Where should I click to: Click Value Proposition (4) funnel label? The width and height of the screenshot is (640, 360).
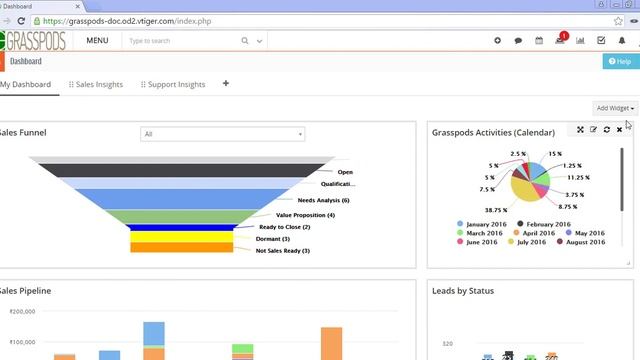[305, 215]
